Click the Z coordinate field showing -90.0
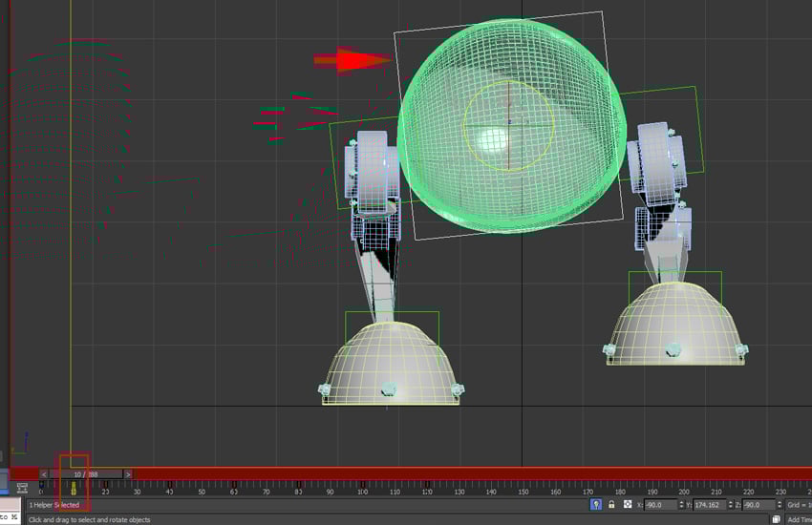This screenshot has height=525, width=812. pyautogui.click(x=758, y=504)
